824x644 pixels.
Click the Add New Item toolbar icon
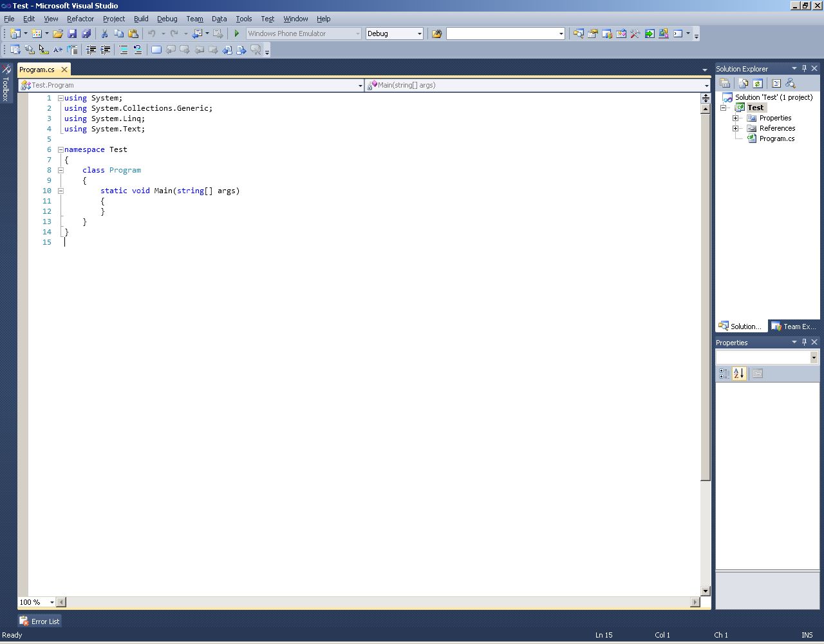36,33
